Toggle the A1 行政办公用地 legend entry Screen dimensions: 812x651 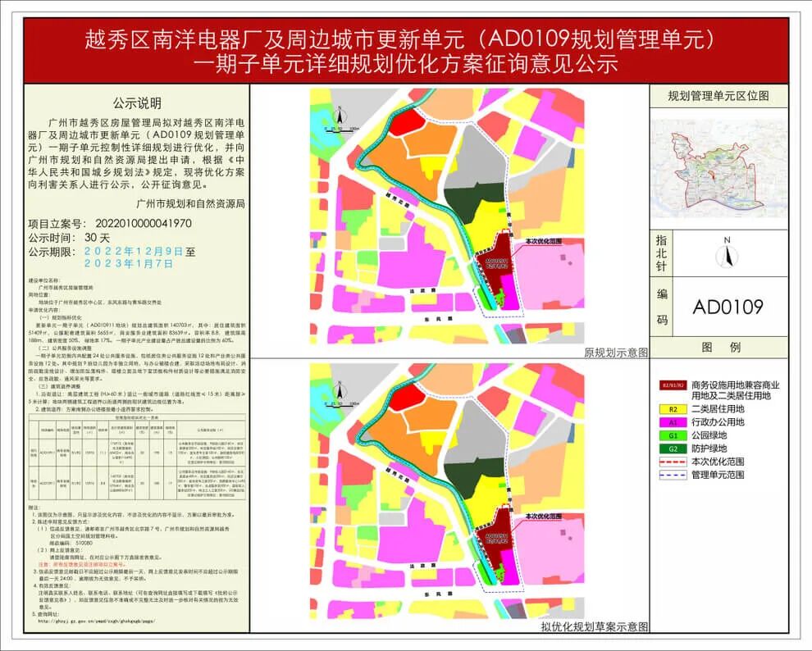[x=673, y=421]
